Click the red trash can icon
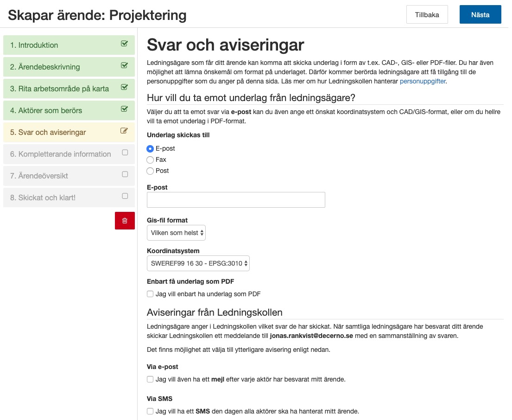 (x=125, y=221)
